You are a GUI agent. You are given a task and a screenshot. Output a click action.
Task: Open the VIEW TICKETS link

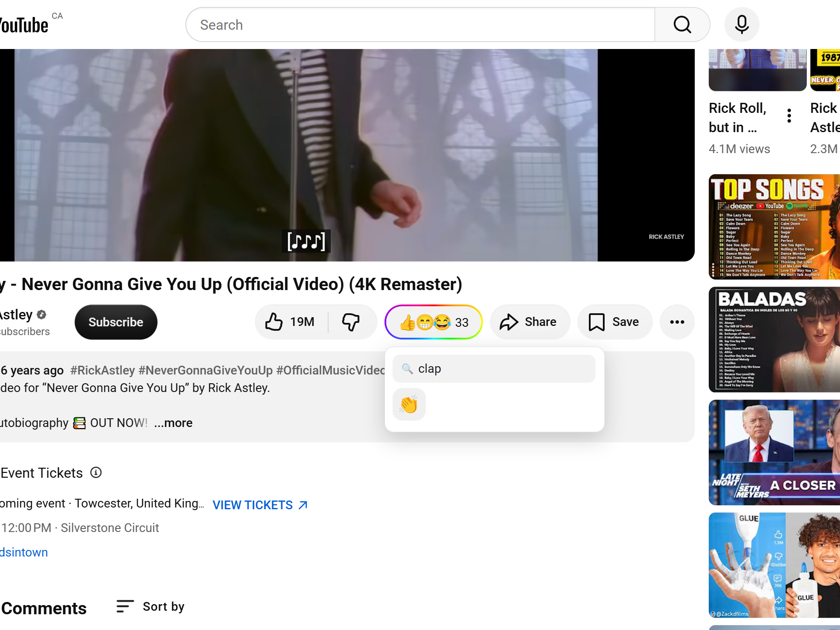click(260, 505)
